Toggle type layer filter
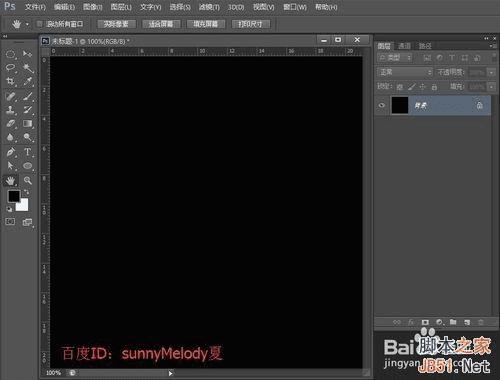 (x=452, y=58)
